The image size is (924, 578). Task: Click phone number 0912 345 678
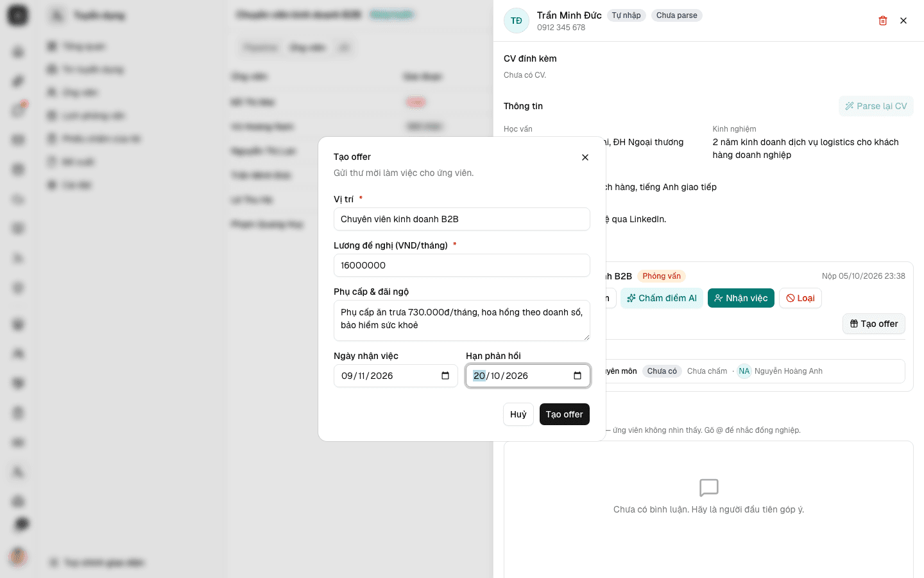coord(561,28)
